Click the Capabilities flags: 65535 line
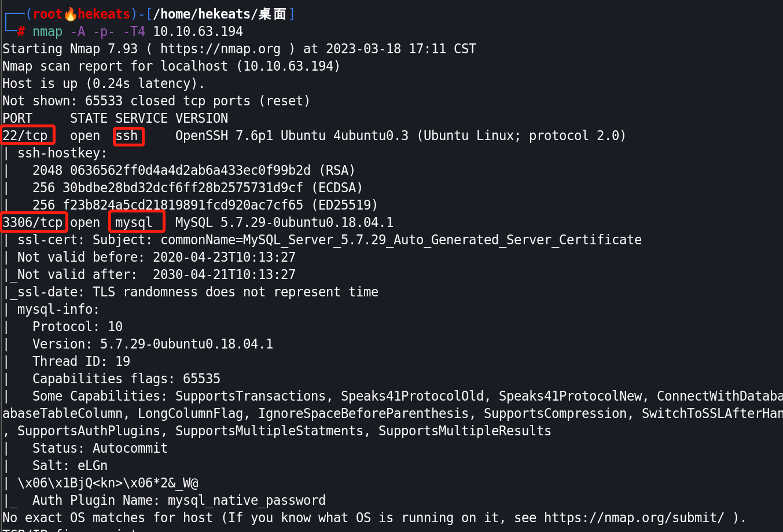This screenshot has width=783, height=532. click(x=126, y=379)
